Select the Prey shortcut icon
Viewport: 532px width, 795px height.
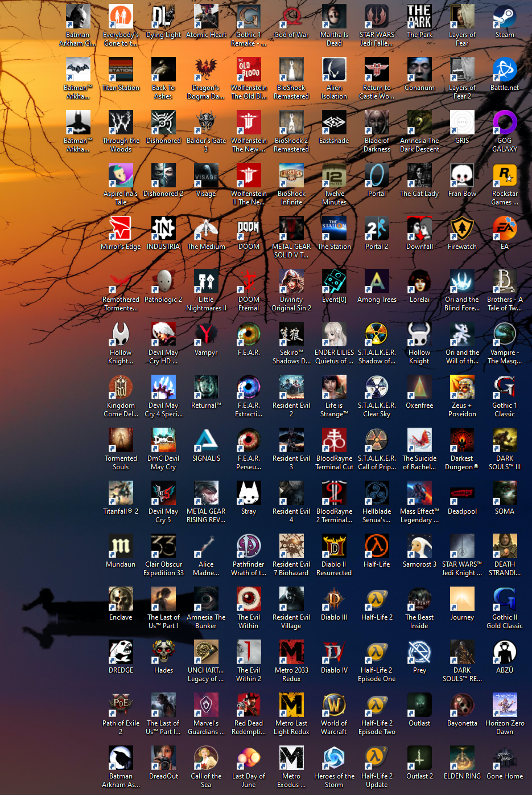(419, 652)
